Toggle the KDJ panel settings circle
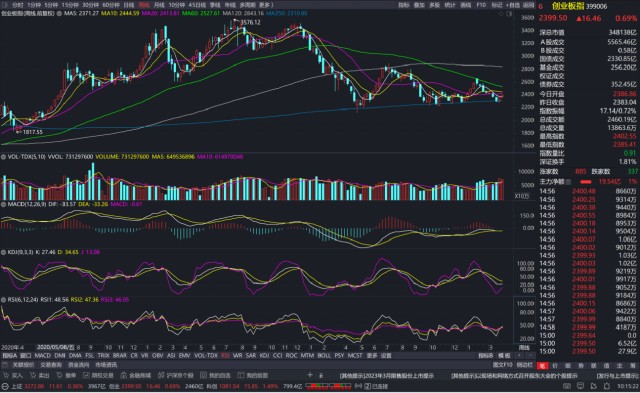The height and width of the screenshot is (393, 640). coord(3,252)
